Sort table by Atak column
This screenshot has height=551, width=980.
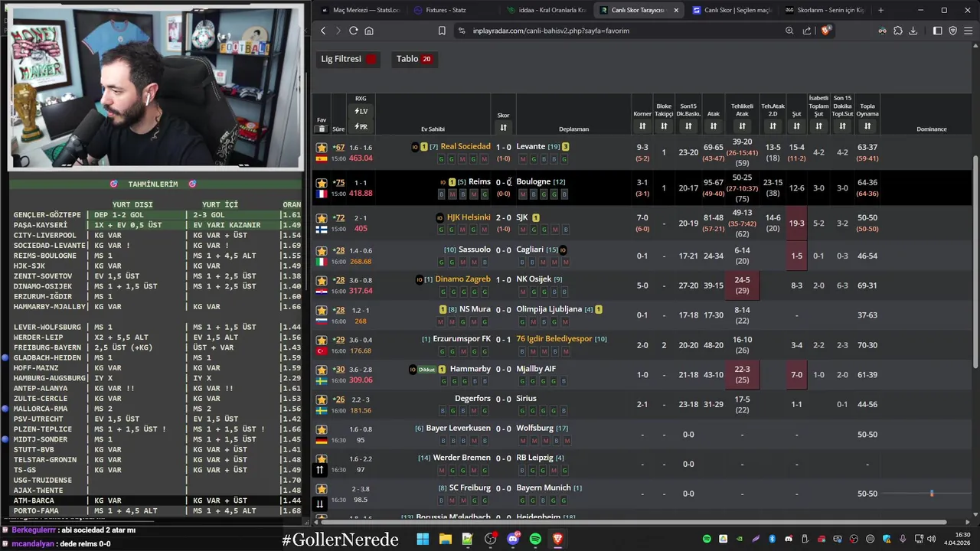coord(714,126)
